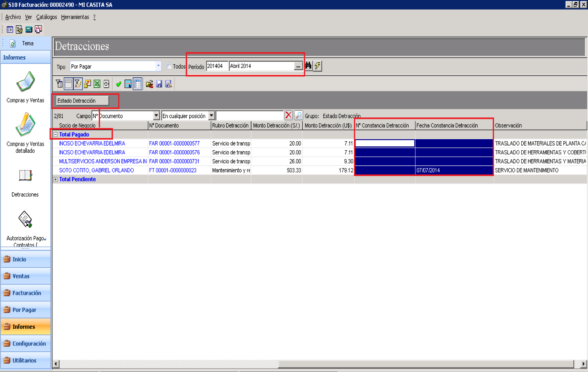
Task: Open Autorización Pago Contratos report
Action: 25,229
